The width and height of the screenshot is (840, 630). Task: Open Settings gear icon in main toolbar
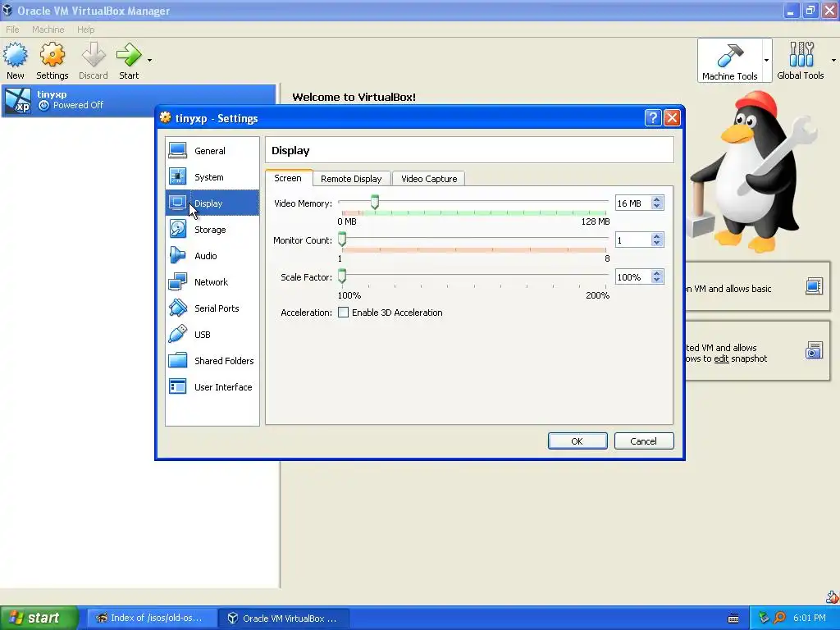[52, 55]
